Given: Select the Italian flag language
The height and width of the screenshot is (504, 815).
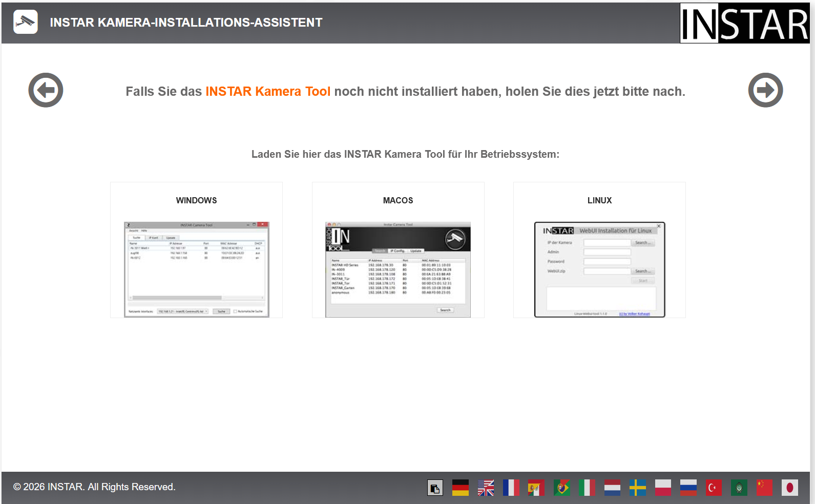Looking at the screenshot, I should (x=587, y=488).
